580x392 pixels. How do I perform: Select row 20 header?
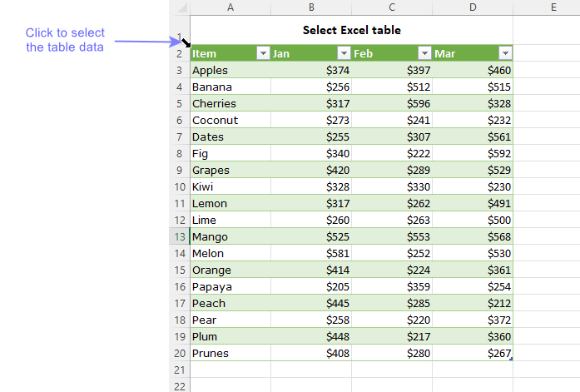point(179,354)
